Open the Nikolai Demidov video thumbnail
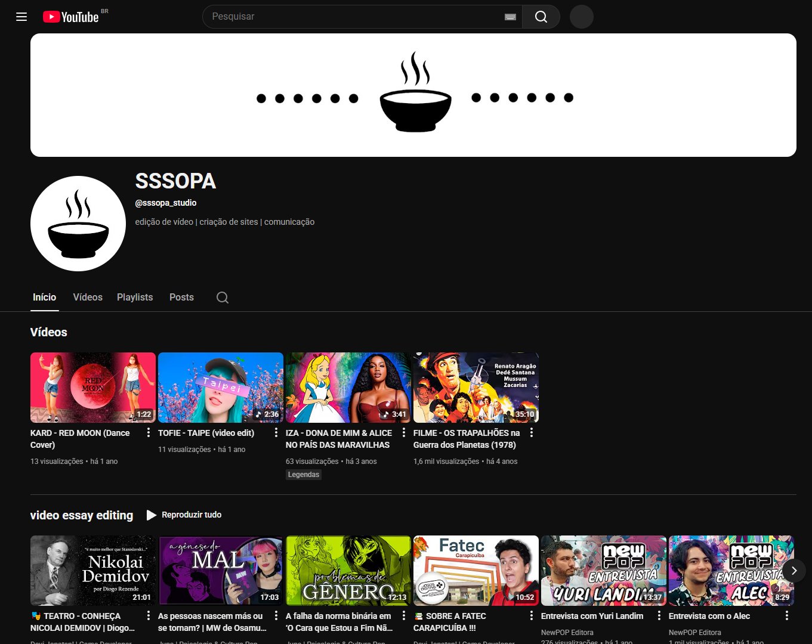The height and width of the screenshot is (644, 812). [93, 571]
